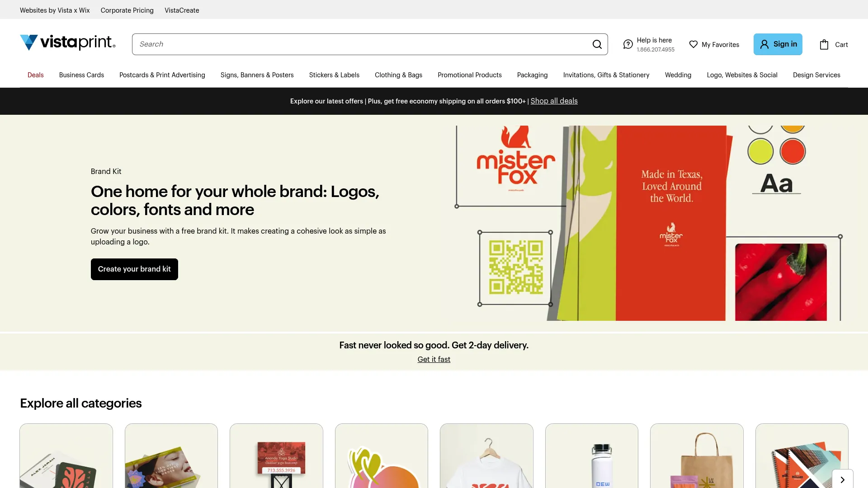Click the paper bag category thumbnail

click(697, 455)
